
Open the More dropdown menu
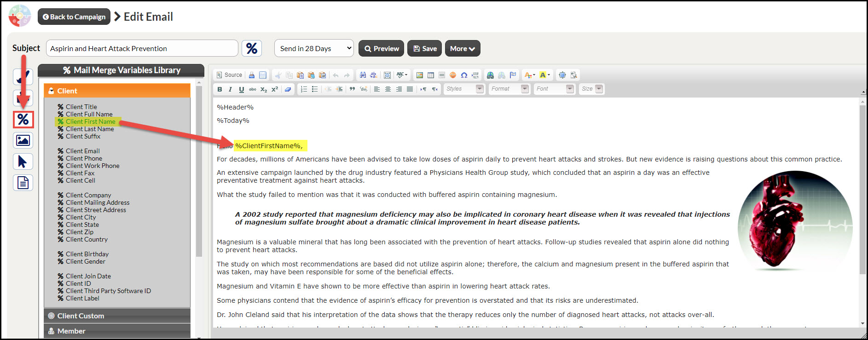click(463, 48)
